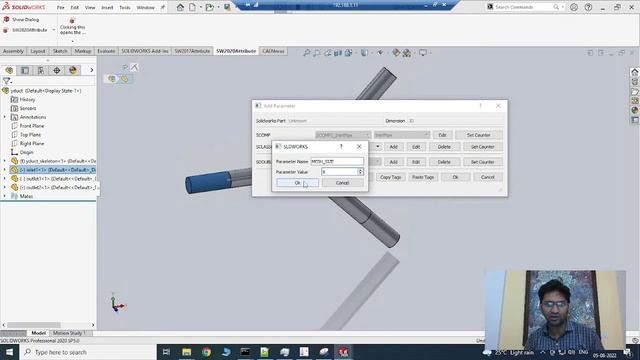Increment the Parameter Value stepper
This screenshot has height=360, width=640.
pyautogui.click(x=360, y=170)
